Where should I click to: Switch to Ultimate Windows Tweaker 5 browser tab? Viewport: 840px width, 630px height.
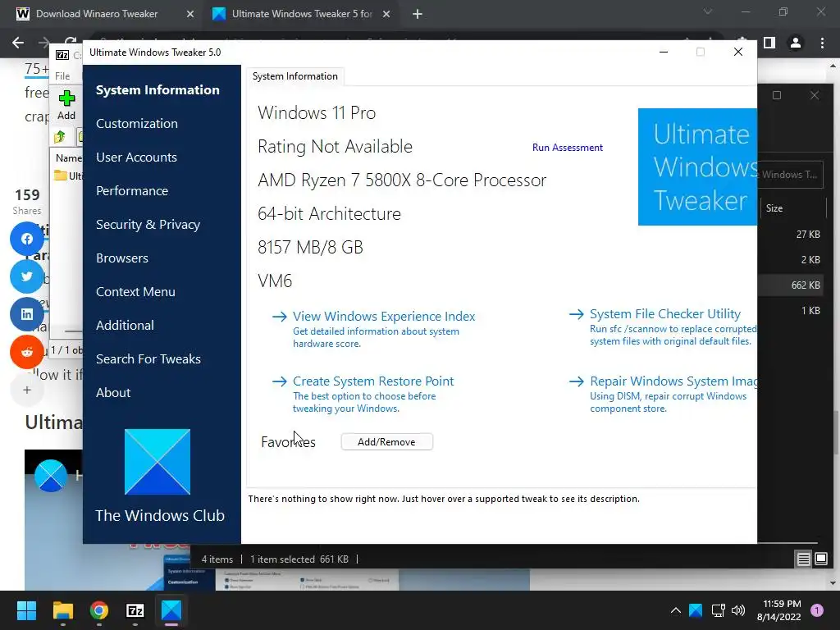(x=302, y=14)
